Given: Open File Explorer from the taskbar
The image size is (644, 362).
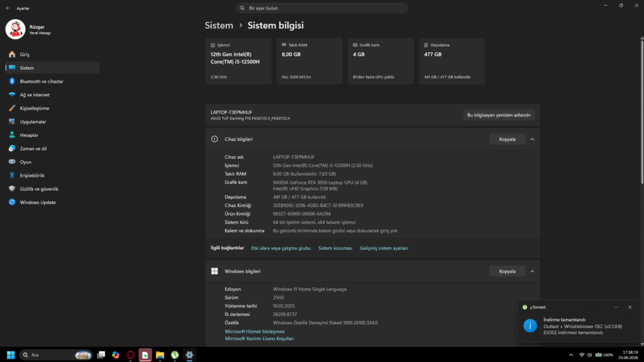Looking at the screenshot, I should (x=160, y=354).
